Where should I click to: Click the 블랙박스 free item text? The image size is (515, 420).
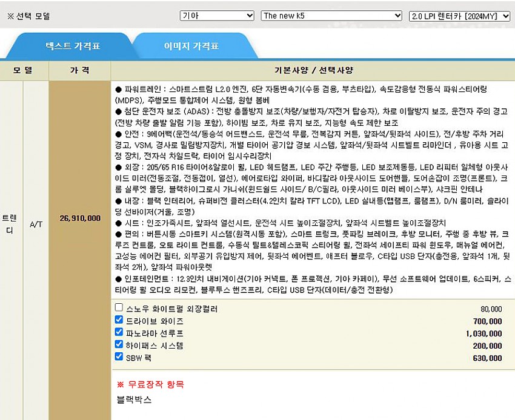pos(134,399)
